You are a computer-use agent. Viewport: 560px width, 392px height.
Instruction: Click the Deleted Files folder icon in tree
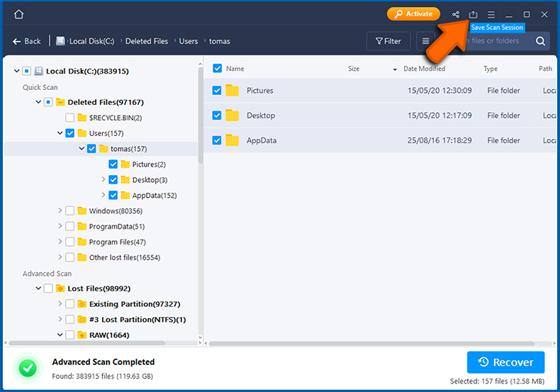60,102
